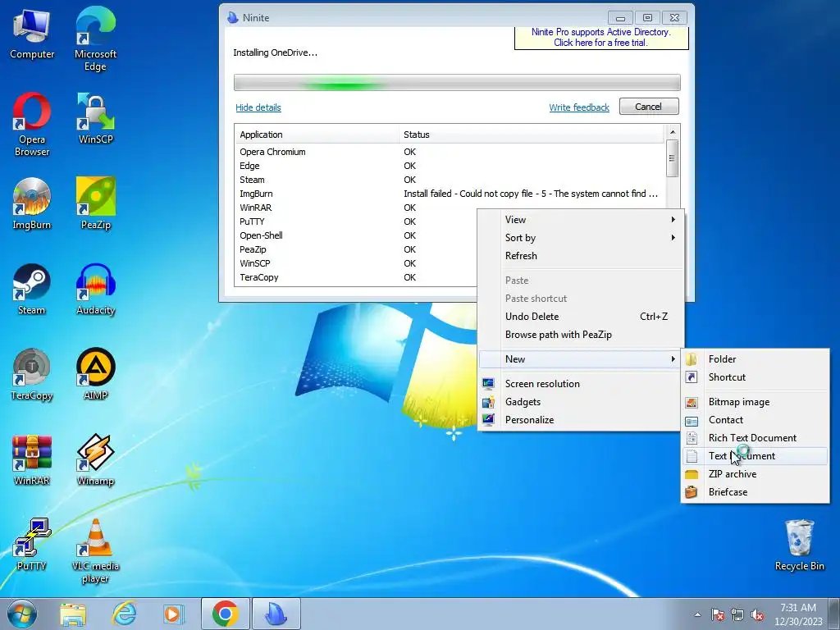Create a new Text Document
Screen dimensions: 840x630
pyautogui.click(x=755, y=456)
